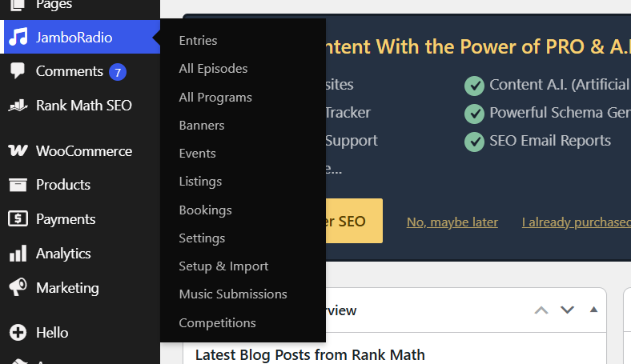
Task: Click the Payments dollar icon
Action: tap(18, 219)
